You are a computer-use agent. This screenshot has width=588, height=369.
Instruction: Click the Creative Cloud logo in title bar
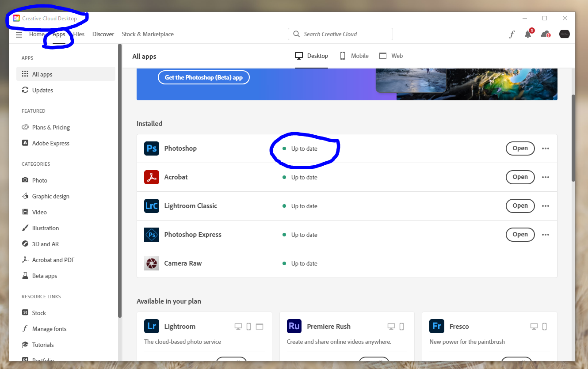(16, 18)
